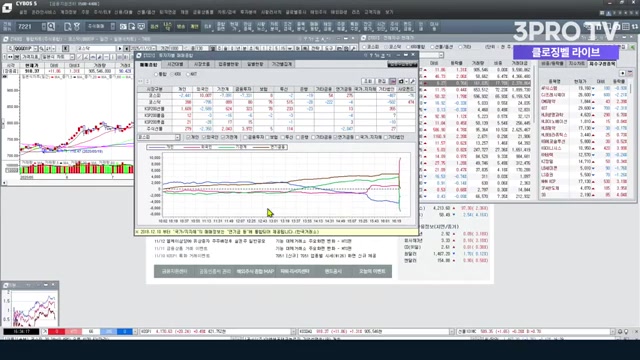This screenshot has width=640, height=360.
Task: Click the medal icon in top toolbar
Action: coord(77,27)
